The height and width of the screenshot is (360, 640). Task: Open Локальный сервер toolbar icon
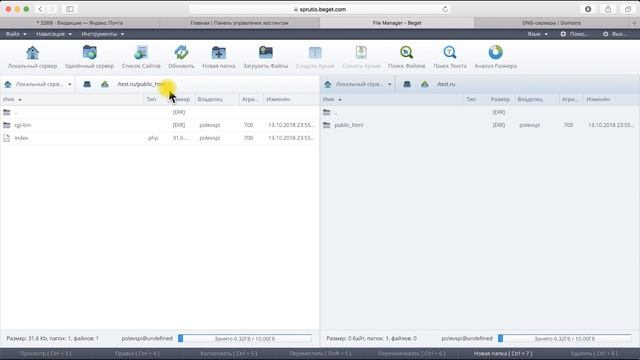[32, 53]
